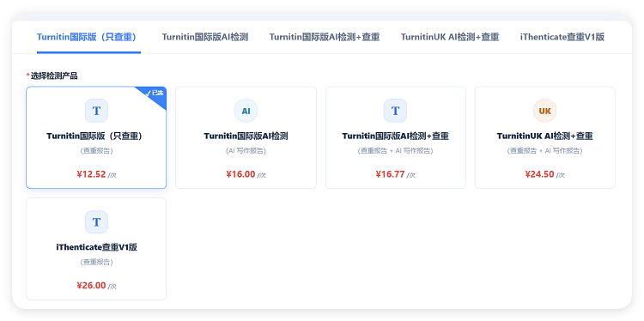The width and height of the screenshot is (644, 321).
Task: Click (AI 写作报告) subtitle text
Action: click(x=246, y=151)
